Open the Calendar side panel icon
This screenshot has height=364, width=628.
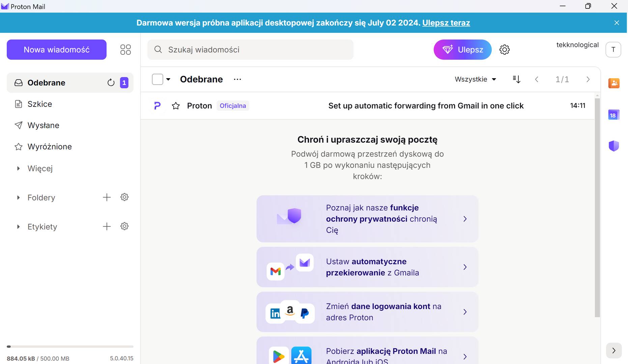pyautogui.click(x=613, y=115)
